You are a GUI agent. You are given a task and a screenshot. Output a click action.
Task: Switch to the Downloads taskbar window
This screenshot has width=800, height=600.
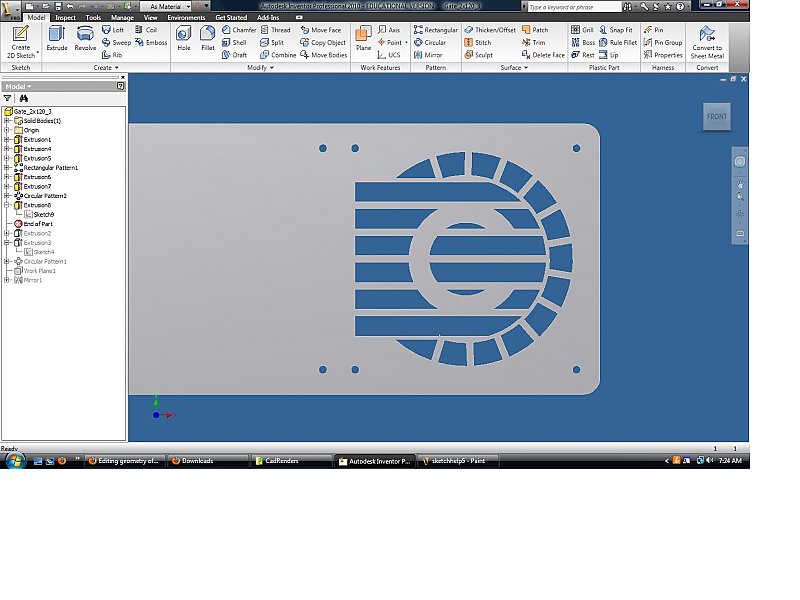[208, 461]
